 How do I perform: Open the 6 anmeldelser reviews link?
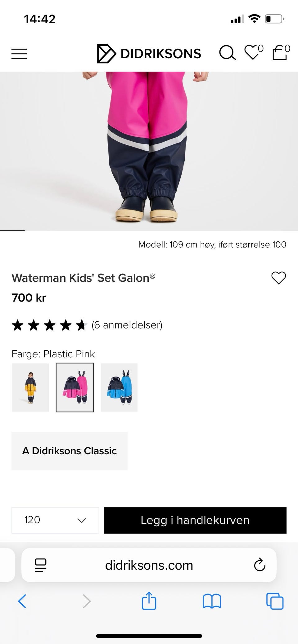(127, 325)
